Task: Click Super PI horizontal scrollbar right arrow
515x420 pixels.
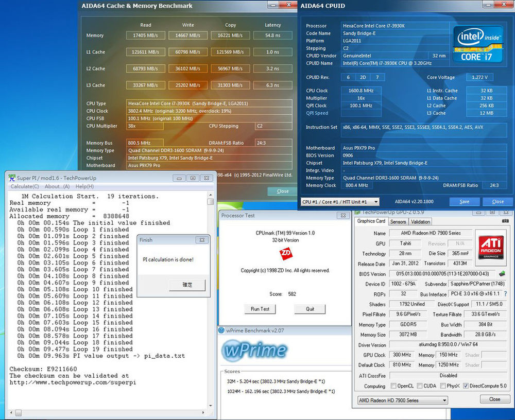Action: pyautogui.click(x=203, y=412)
